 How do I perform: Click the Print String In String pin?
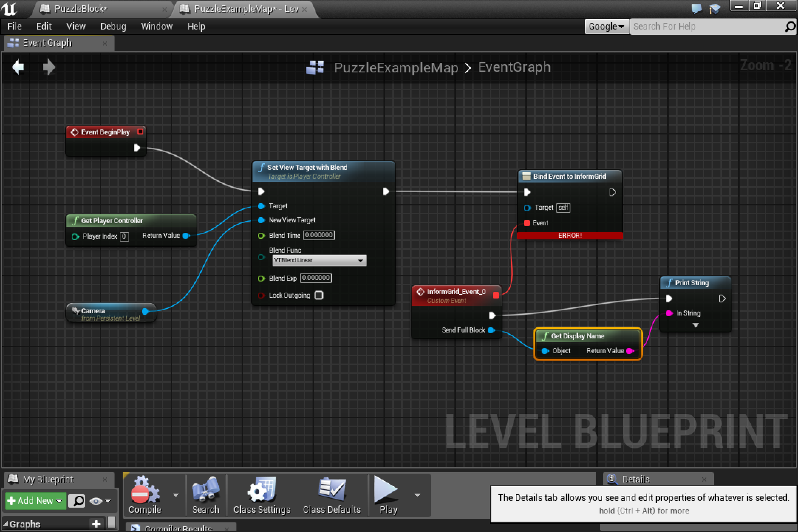(669, 313)
